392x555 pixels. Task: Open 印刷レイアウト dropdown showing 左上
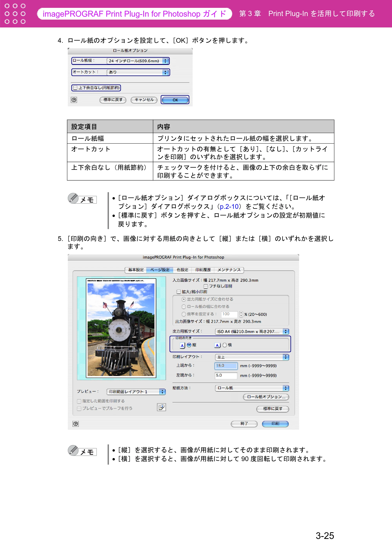[252, 357]
